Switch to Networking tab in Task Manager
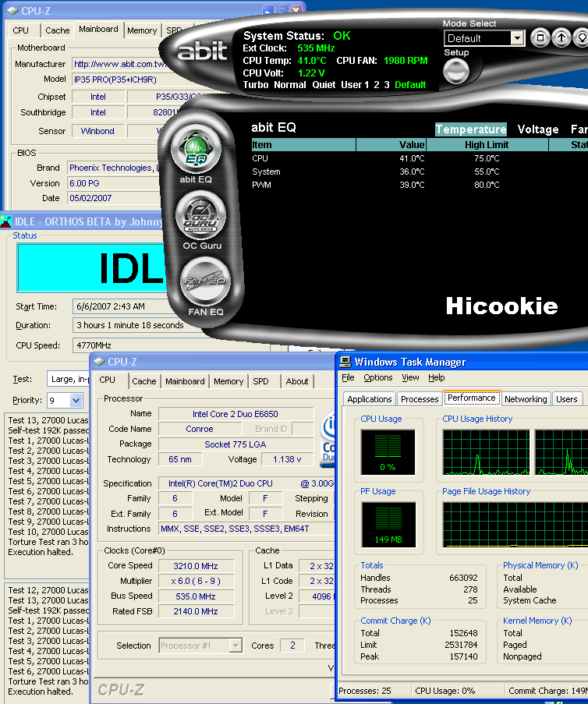The width and height of the screenshot is (588, 704). (x=526, y=399)
